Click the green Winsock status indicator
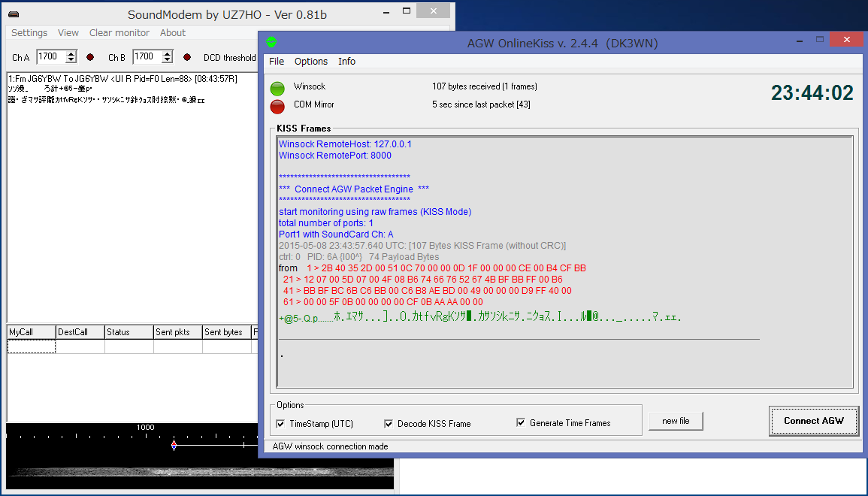 277,88
